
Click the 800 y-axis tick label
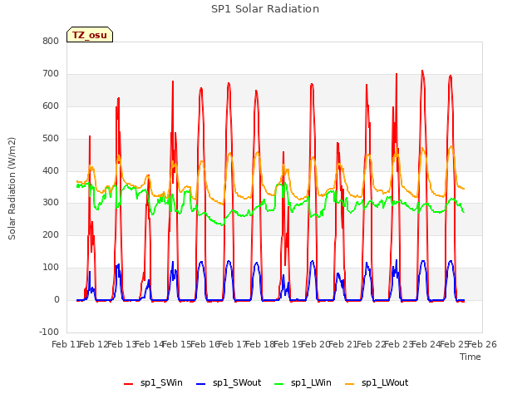pyautogui.click(x=51, y=41)
